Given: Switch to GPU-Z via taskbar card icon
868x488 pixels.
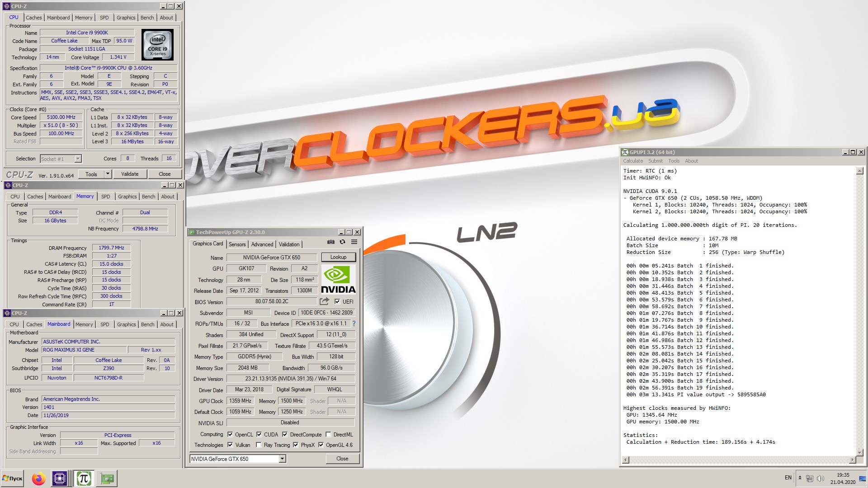Looking at the screenshot, I should coord(107,479).
